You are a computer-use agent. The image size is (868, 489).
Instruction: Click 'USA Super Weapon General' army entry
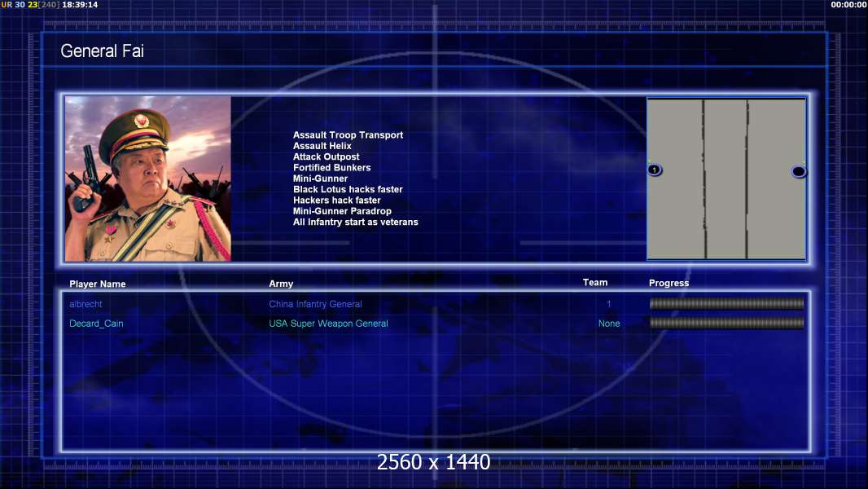click(328, 324)
